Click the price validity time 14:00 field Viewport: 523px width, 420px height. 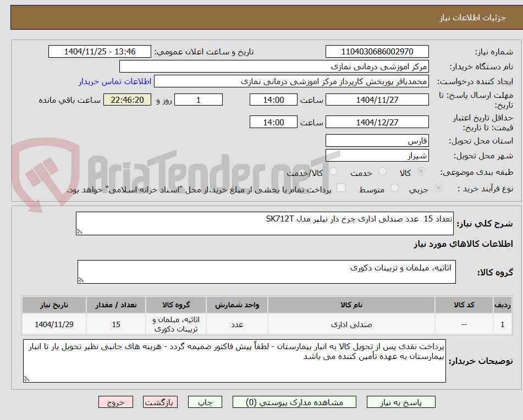[273, 122]
